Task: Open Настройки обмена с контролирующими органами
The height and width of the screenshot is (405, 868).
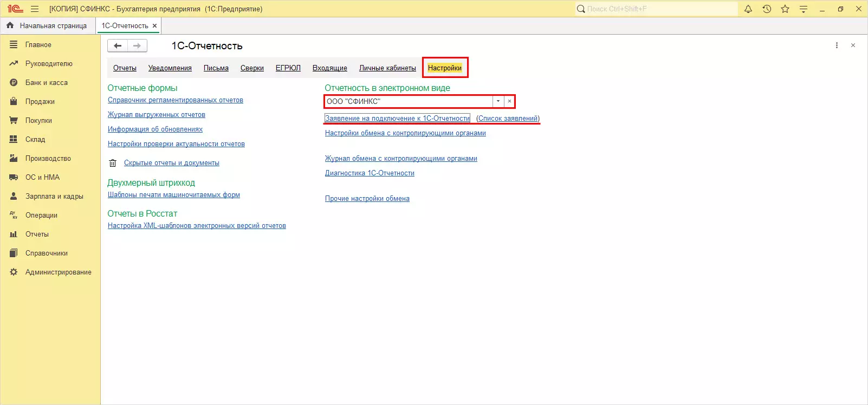Action: pyautogui.click(x=405, y=133)
